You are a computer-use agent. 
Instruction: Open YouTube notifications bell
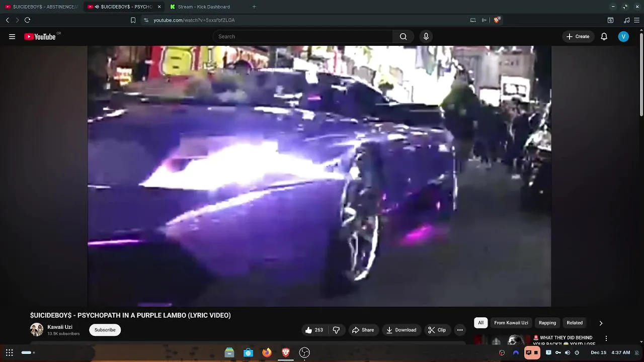[604, 37]
